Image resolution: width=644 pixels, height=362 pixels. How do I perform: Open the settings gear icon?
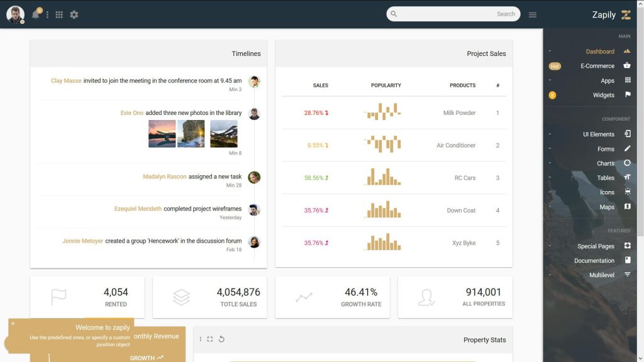pos(74,14)
